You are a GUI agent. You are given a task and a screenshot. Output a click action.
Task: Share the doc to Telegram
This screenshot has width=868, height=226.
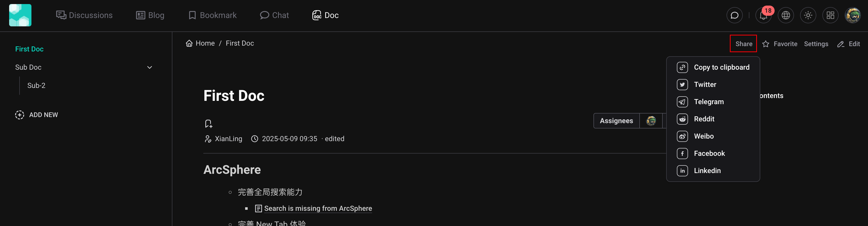point(708,102)
